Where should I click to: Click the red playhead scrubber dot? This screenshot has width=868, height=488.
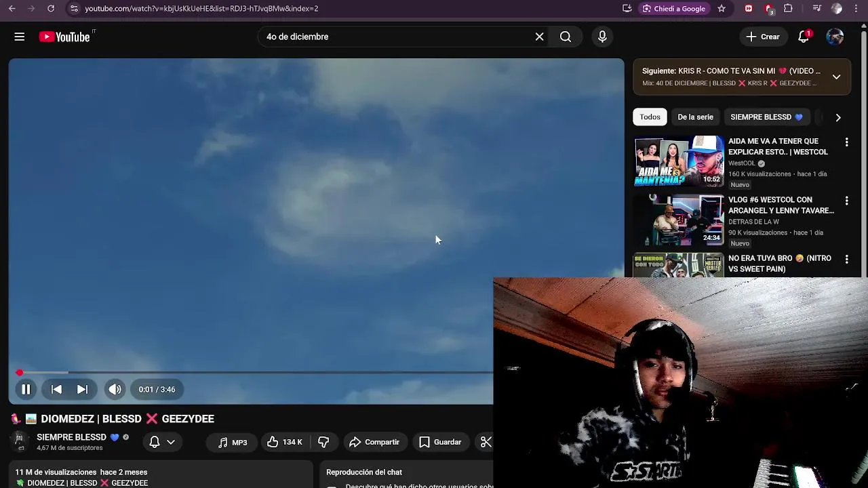point(20,372)
